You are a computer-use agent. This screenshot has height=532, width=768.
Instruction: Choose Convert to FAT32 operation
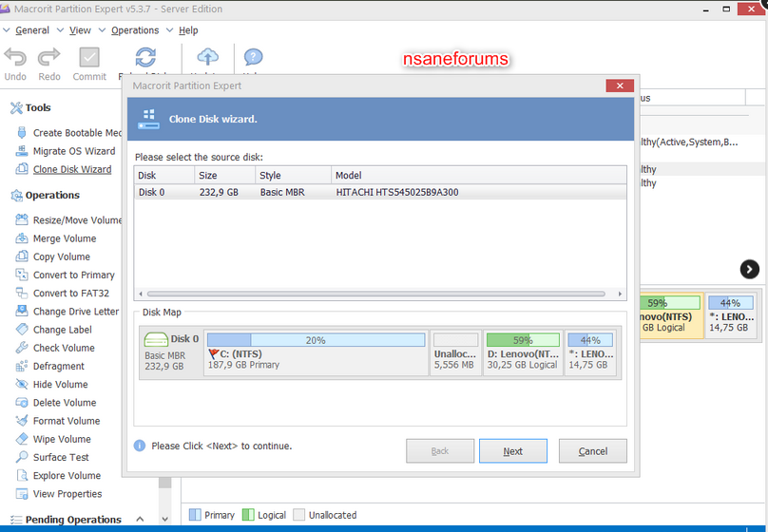pyautogui.click(x=63, y=294)
